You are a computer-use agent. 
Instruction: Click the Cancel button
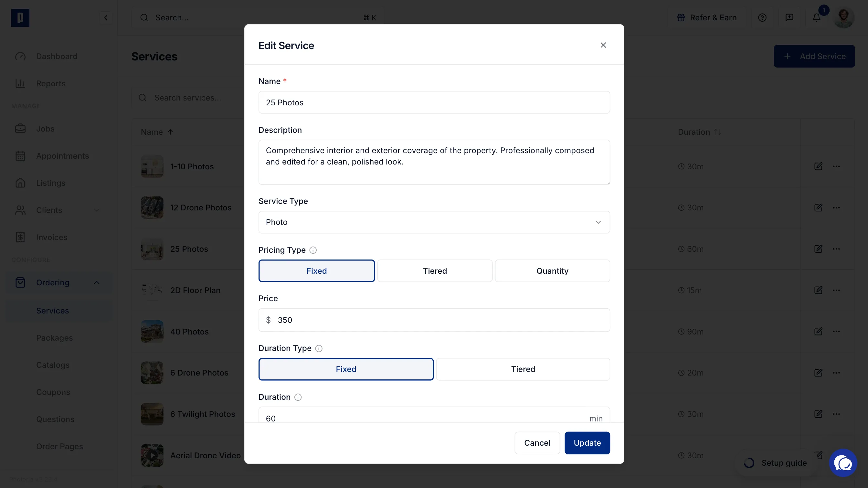click(537, 443)
